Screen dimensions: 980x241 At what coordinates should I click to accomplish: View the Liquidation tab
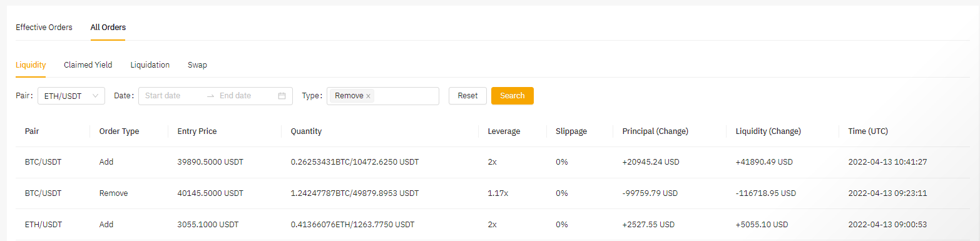click(150, 64)
